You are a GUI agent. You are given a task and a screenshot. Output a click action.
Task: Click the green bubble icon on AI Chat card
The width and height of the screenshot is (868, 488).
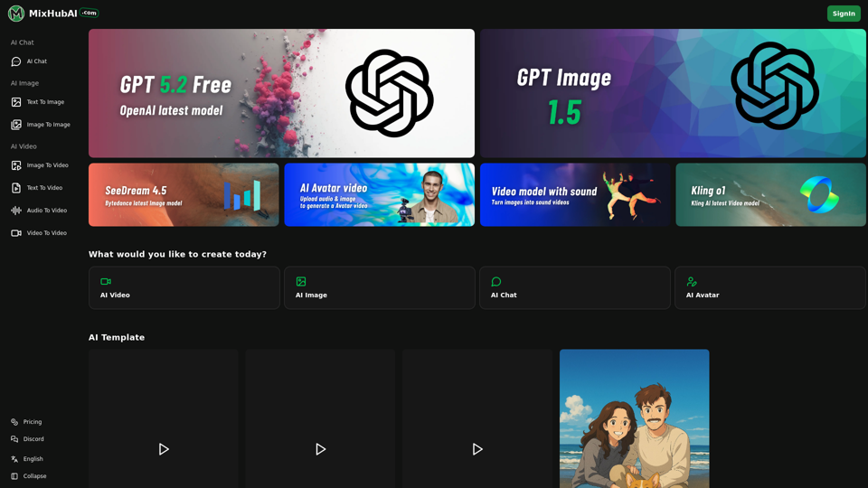[496, 282]
